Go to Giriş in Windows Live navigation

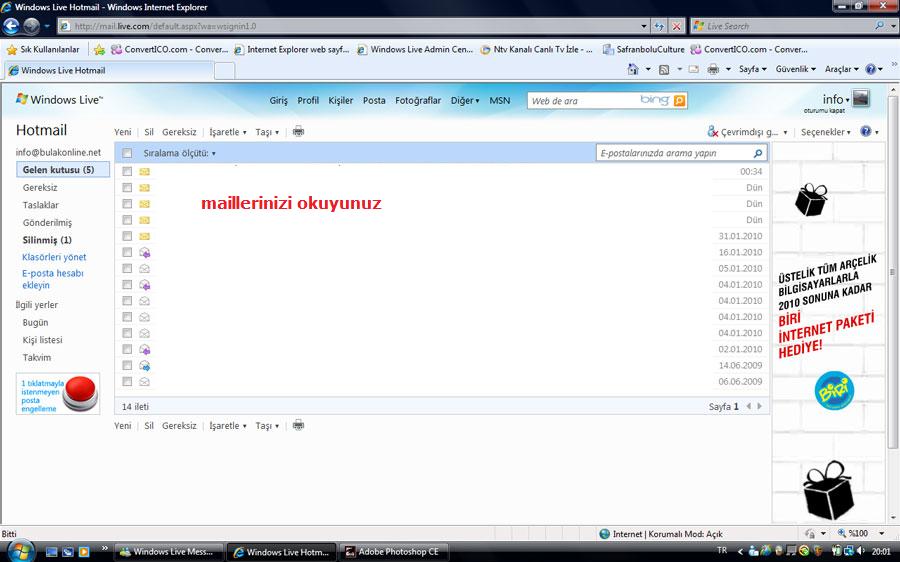click(x=278, y=100)
